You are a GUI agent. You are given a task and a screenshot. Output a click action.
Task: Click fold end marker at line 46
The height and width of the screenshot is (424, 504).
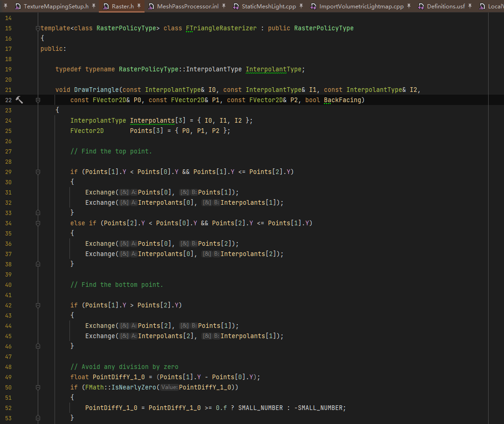tap(38, 346)
